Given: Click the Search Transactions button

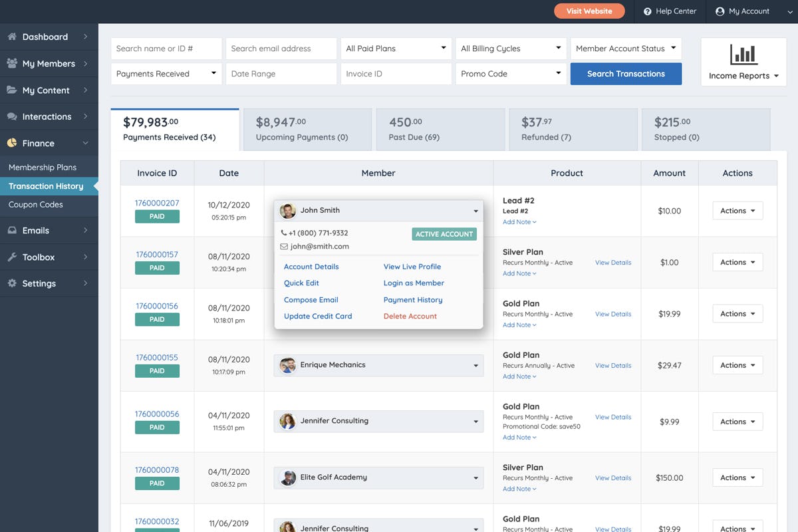Looking at the screenshot, I should tap(625, 73).
